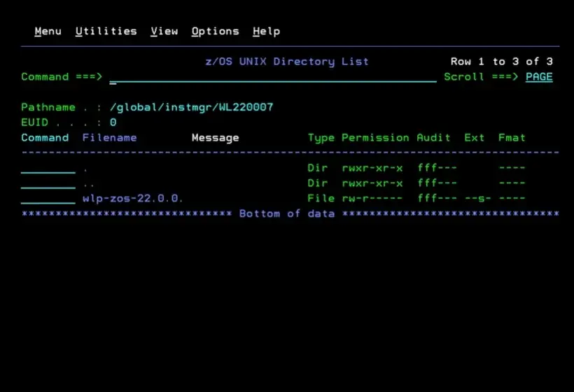The image size is (574, 392).
Task: Click the Permission column heading
Action: pyautogui.click(x=375, y=138)
